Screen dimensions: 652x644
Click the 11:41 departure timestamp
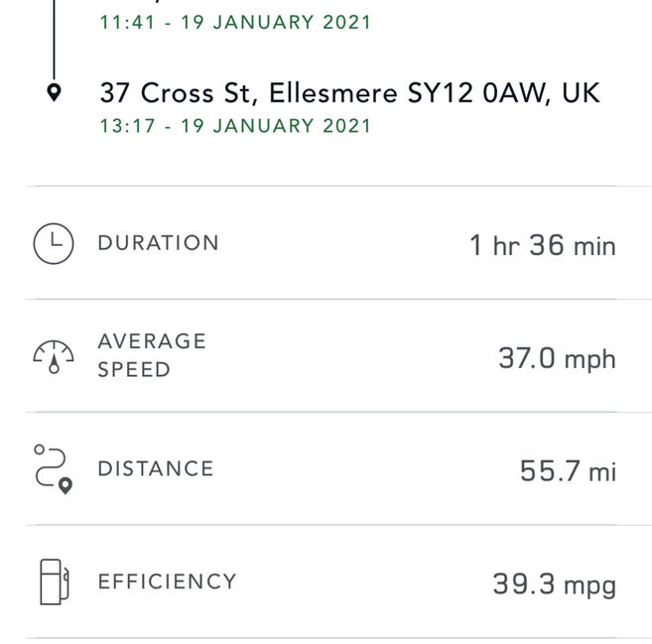pos(127,22)
